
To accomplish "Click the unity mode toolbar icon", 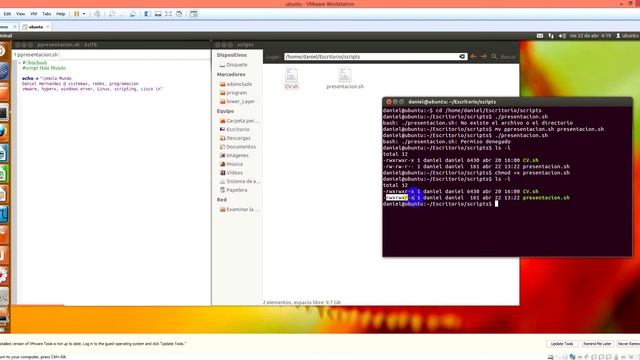I will (x=179, y=13).
